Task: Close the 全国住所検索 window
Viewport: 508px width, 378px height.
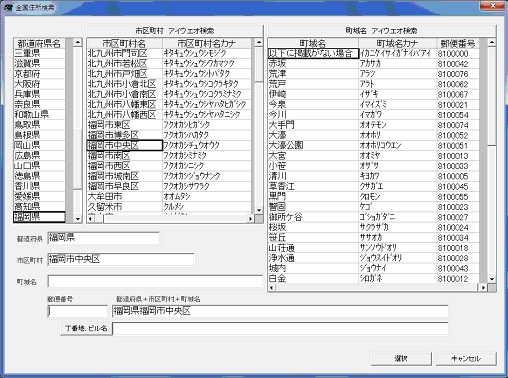Action: click(x=493, y=6)
